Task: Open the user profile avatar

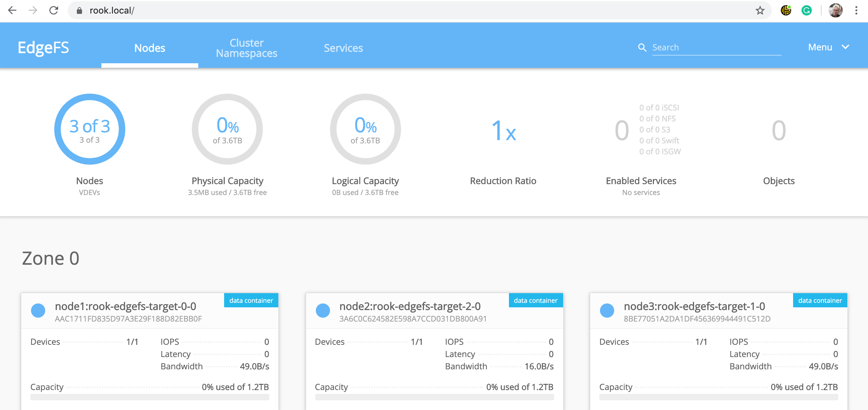Action: [835, 10]
